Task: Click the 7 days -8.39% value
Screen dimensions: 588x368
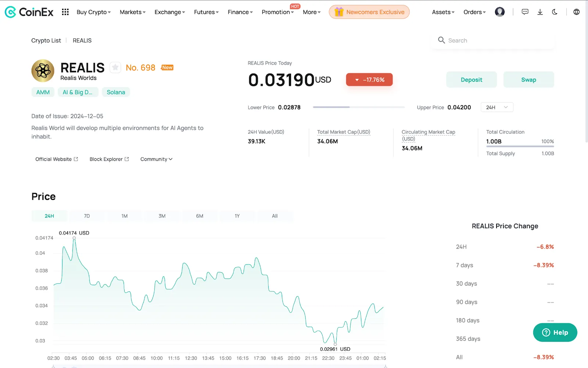Action: [544, 265]
